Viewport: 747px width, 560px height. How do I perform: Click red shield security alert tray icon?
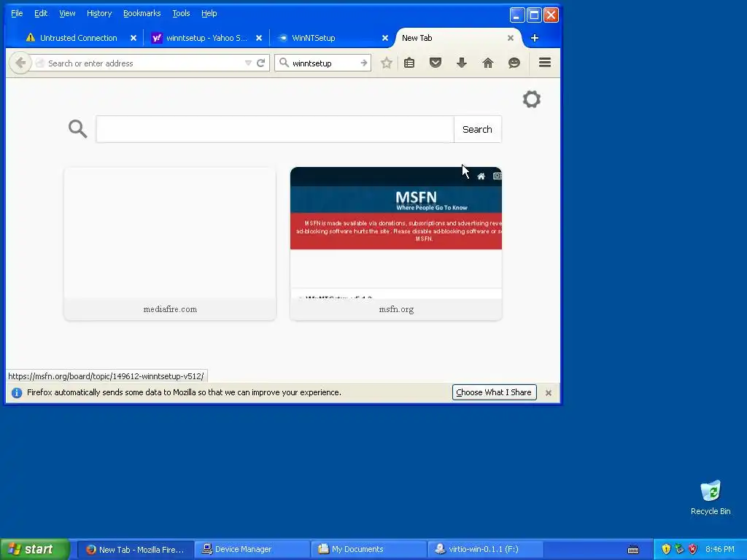(x=693, y=549)
